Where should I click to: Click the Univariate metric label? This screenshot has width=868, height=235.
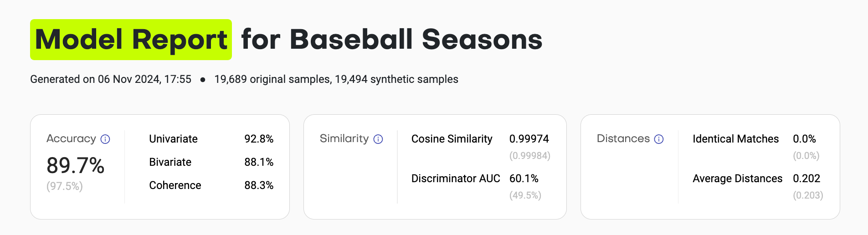[173, 139]
